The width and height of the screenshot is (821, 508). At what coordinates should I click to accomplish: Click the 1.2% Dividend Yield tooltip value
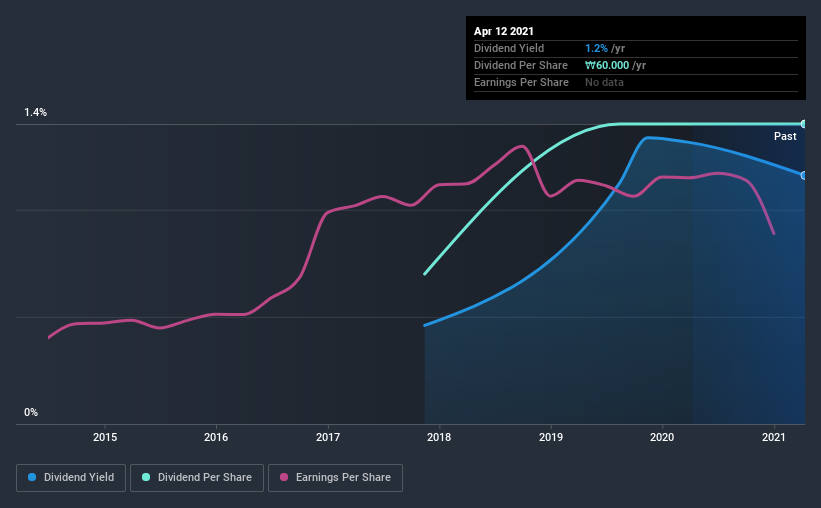(596, 48)
